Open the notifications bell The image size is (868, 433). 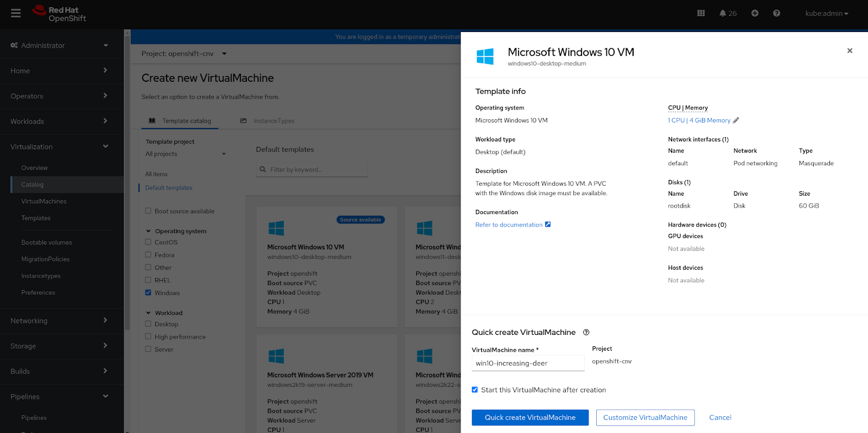(x=727, y=13)
